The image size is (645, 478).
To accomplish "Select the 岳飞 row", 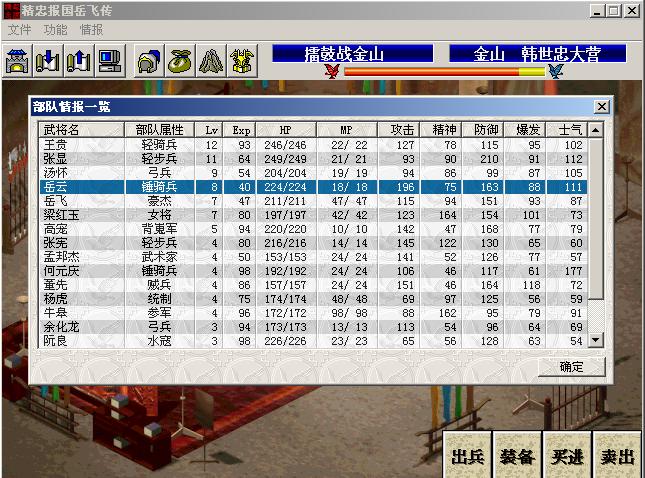I will [x=313, y=201].
